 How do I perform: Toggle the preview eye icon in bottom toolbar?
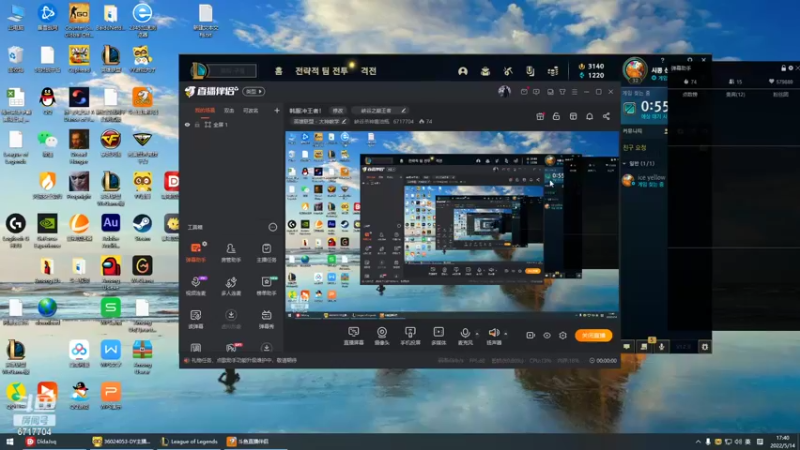pyautogui.click(x=546, y=335)
